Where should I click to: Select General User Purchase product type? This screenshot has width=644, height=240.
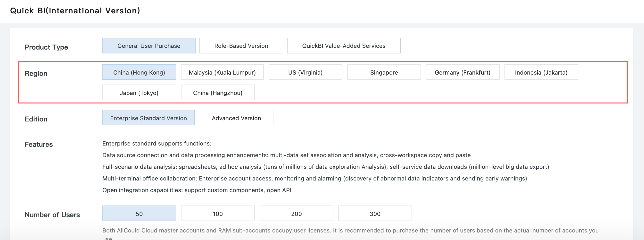(x=149, y=46)
